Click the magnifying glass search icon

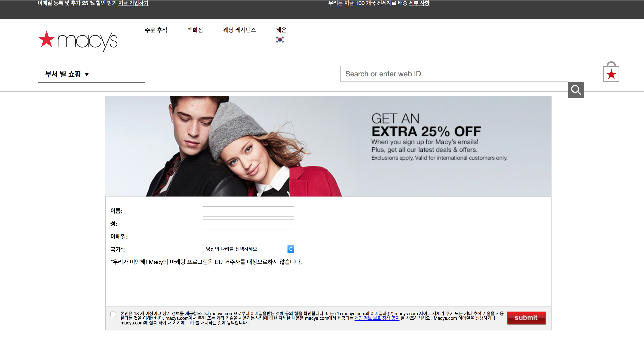[x=576, y=90]
